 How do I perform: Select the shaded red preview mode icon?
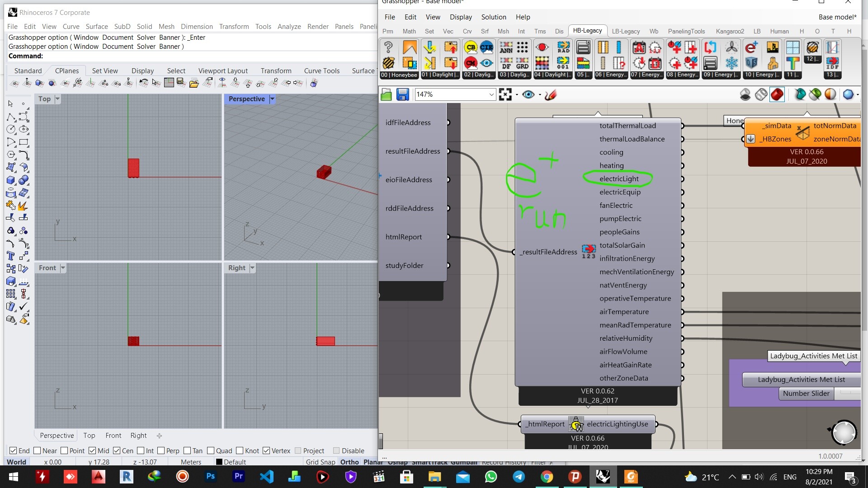tap(777, 94)
